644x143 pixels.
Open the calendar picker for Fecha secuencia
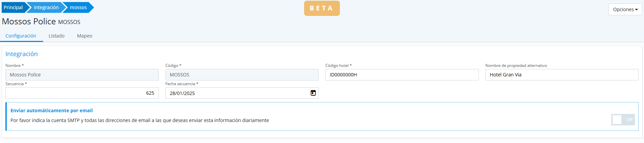coord(313,93)
